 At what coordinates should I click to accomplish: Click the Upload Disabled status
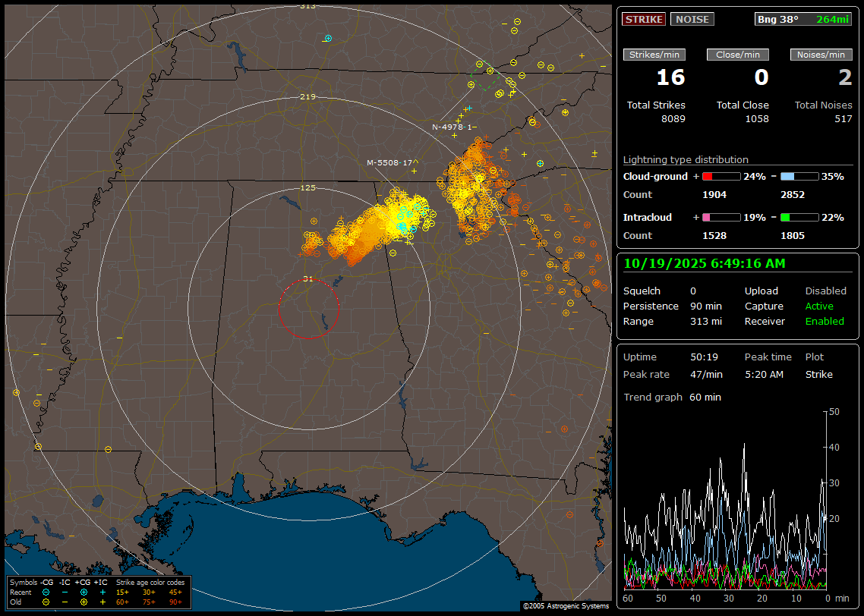tap(825, 291)
